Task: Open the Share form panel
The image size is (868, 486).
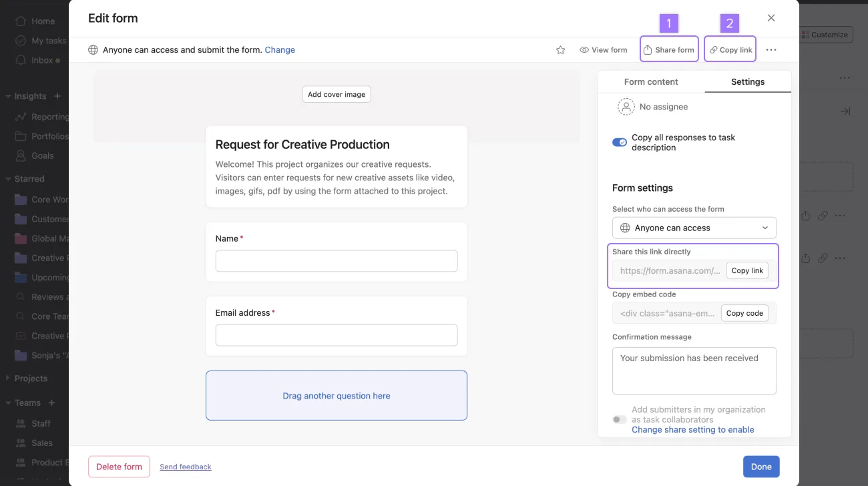Action: 668,49
